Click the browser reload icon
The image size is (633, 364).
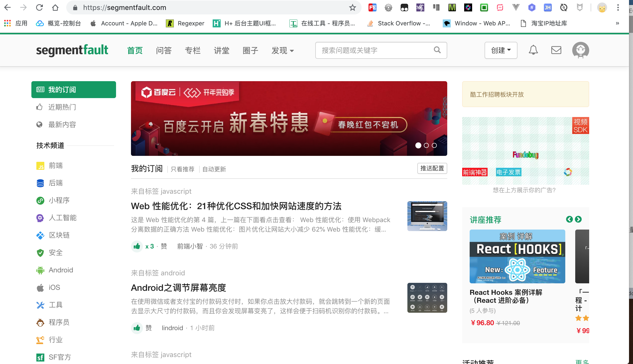pyautogui.click(x=40, y=8)
